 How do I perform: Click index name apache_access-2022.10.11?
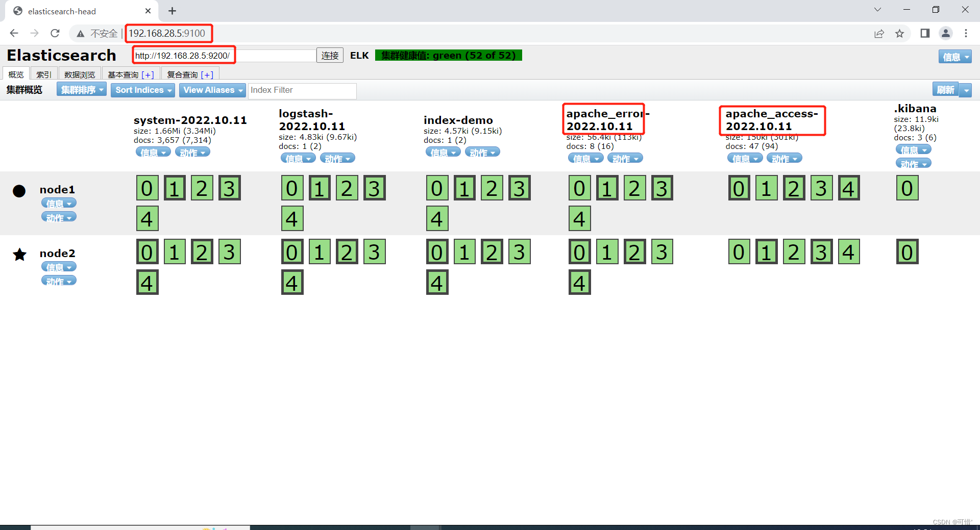pos(772,120)
